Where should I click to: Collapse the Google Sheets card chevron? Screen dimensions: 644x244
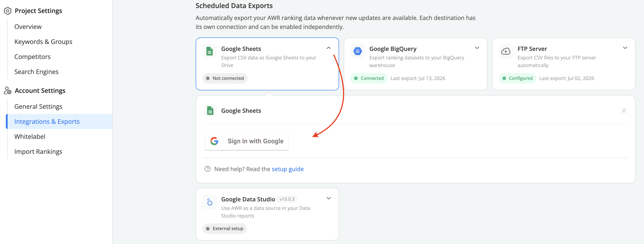pyautogui.click(x=329, y=48)
